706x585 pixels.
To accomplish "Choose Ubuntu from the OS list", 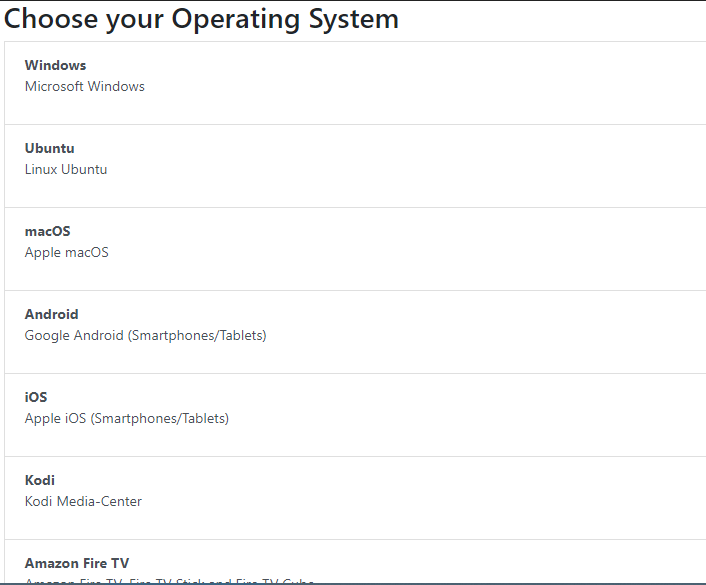I will pyautogui.click(x=50, y=148).
